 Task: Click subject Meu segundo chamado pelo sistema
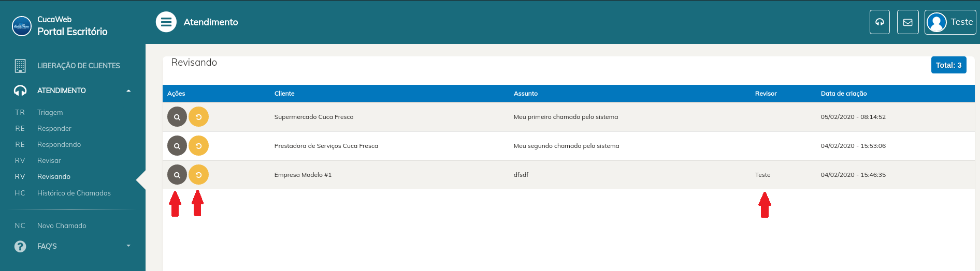(x=567, y=146)
